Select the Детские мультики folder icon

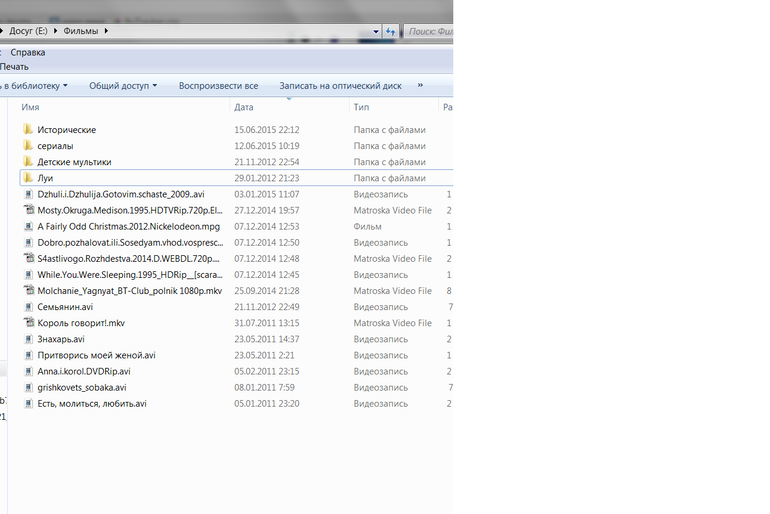point(28,162)
